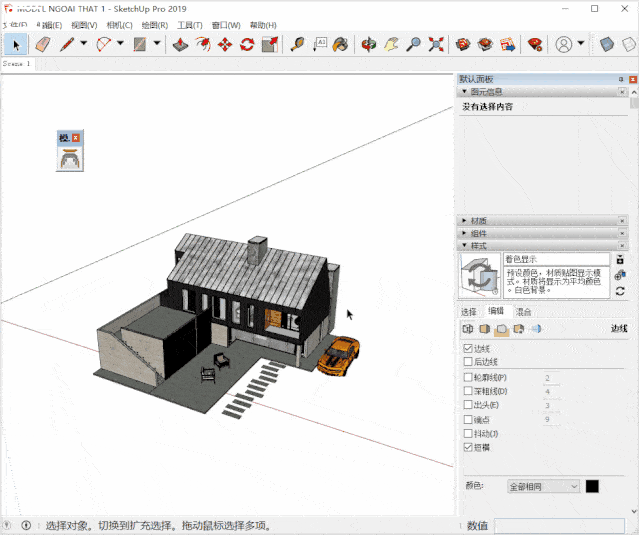Open the Shape tool dropdown arrow
The image size is (639, 535).
157,43
